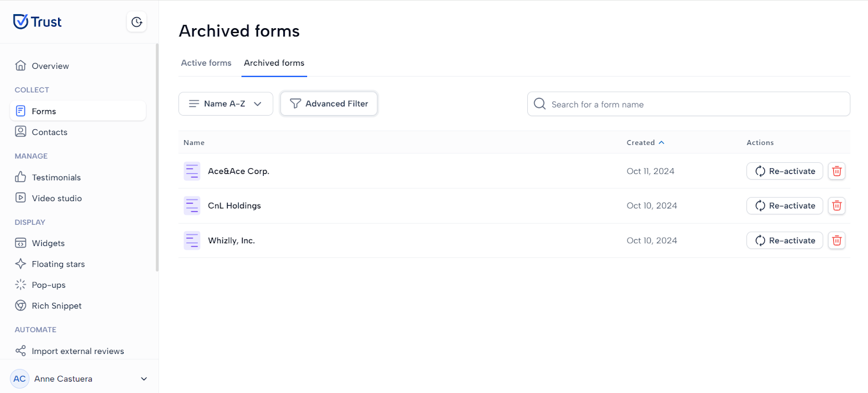
Task: Open the clock history icon button
Action: pyautogui.click(x=137, y=22)
